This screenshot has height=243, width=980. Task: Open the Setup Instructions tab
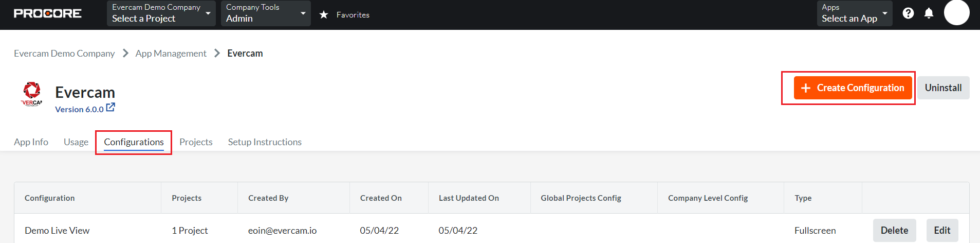(x=265, y=142)
